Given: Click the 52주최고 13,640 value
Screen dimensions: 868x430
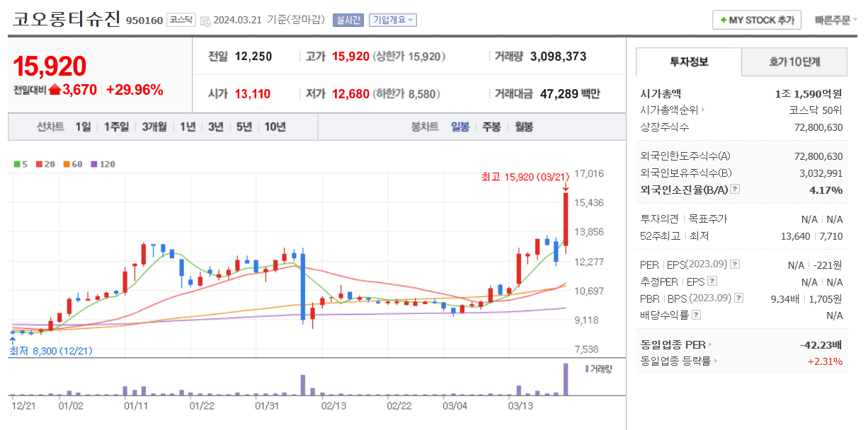Looking at the screenshot, I should (x=796, y=236).
